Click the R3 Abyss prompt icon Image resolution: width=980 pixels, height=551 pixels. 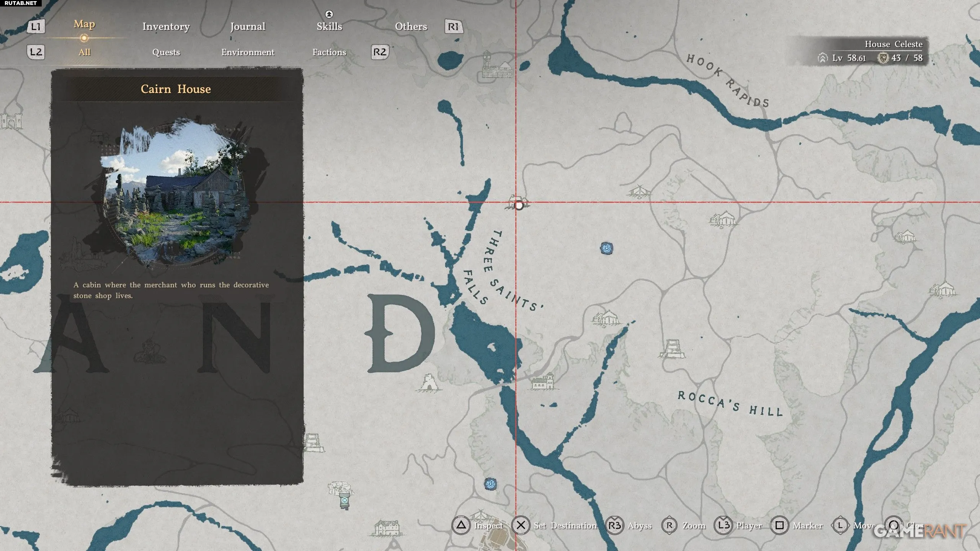click(614, 525)
